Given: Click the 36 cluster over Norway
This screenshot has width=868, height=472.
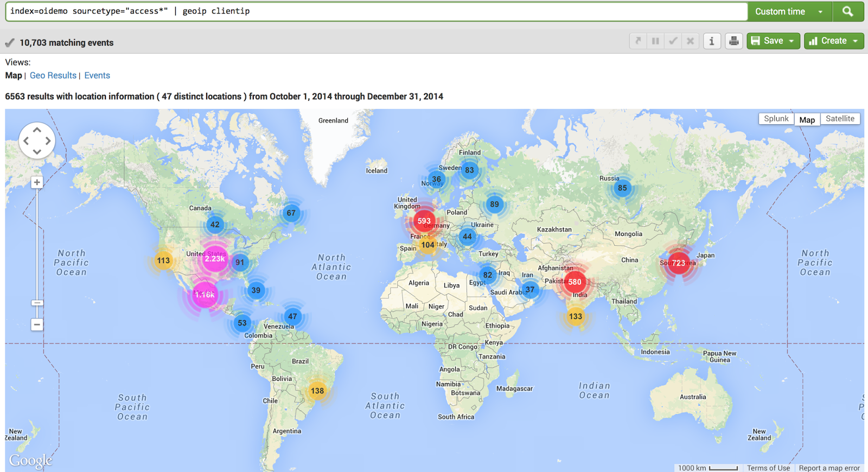Looking at the screenshot, I should pos(436,179).
